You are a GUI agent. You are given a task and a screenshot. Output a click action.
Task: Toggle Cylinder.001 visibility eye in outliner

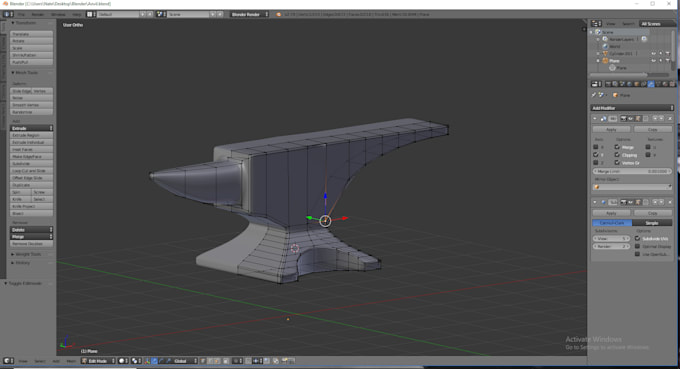click(x=653, y=53)
